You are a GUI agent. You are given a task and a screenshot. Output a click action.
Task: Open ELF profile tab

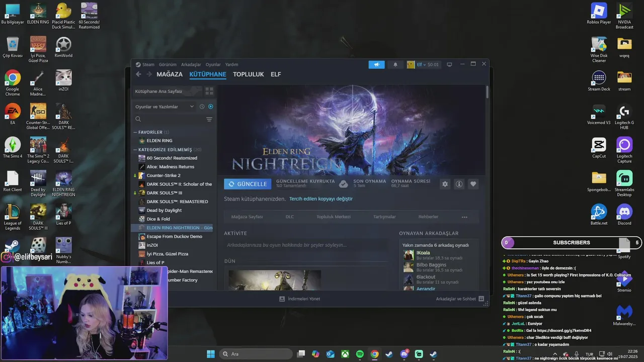tap(276, 74)
